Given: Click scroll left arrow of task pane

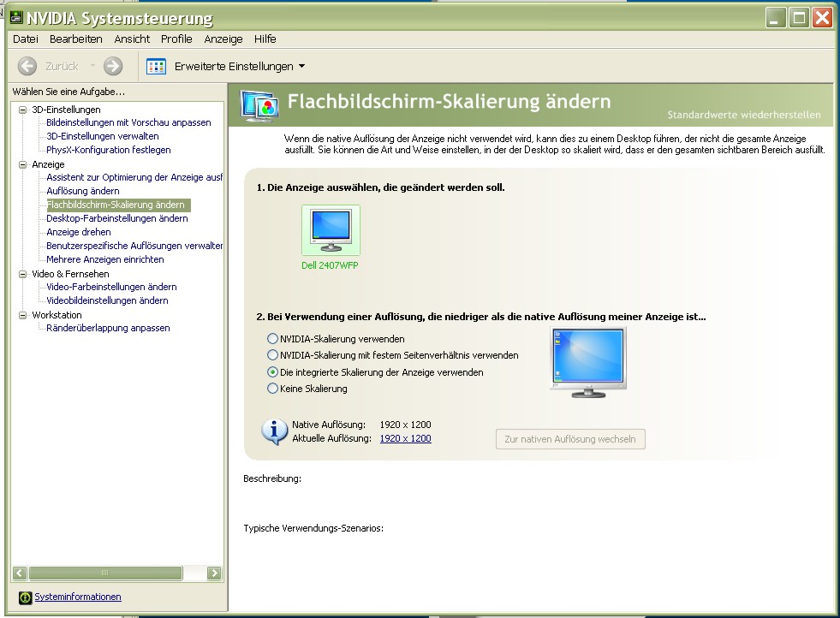Looking at the screenshot, I should click(x=20, y=573).
